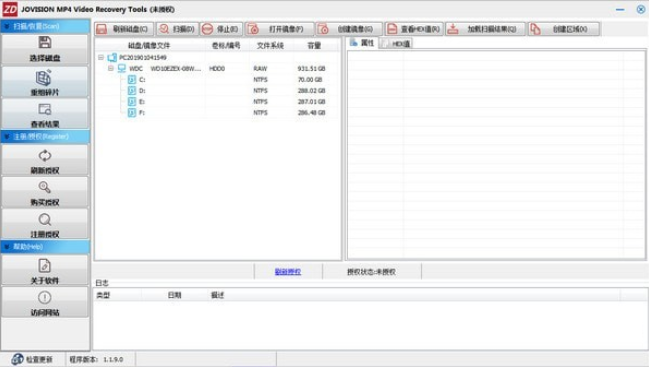Open the 查看结果 view results sidebar item
Viewport: 649px width, 367px height.
(45, 114)
